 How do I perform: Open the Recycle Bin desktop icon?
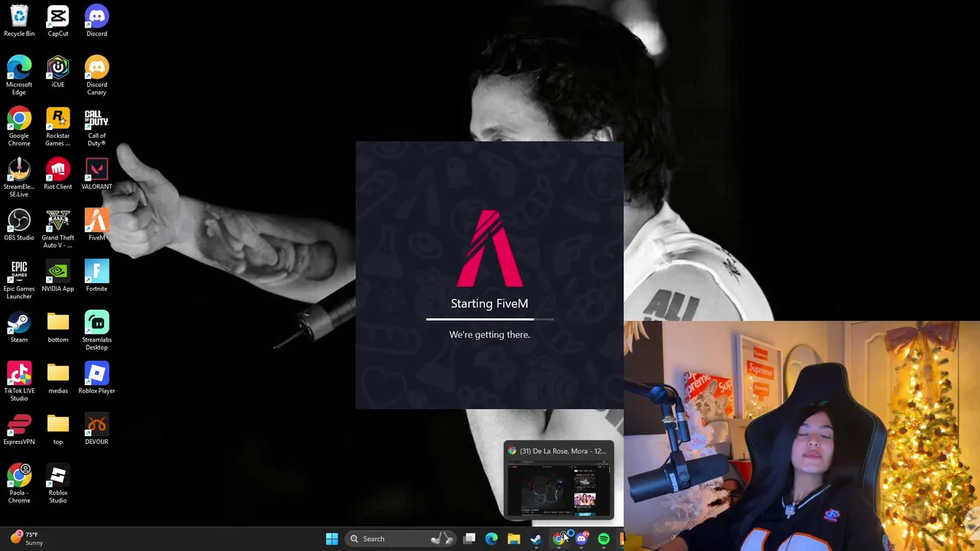19,21
